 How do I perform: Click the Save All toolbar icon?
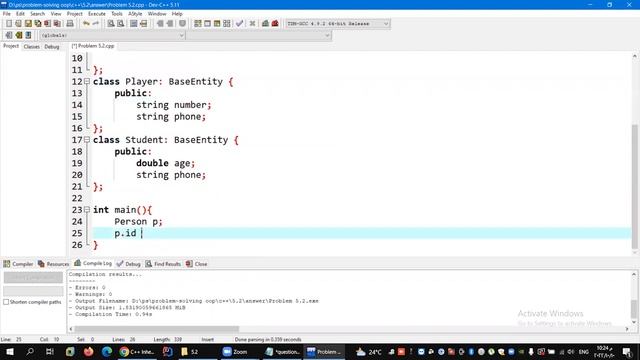tap(38, 24)
